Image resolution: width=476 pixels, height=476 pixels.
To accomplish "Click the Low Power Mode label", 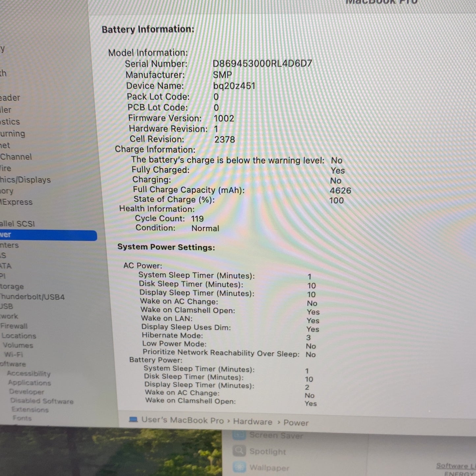I will [174, 344].
